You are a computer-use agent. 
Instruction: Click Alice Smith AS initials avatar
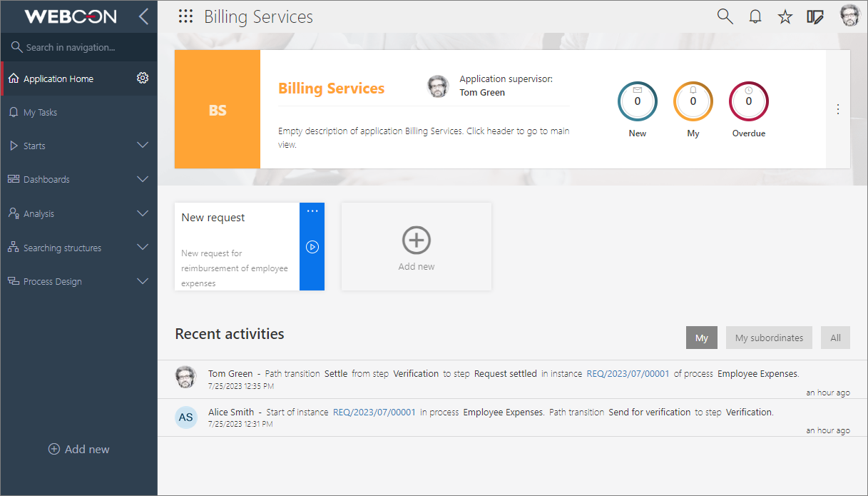pos(186,417)
